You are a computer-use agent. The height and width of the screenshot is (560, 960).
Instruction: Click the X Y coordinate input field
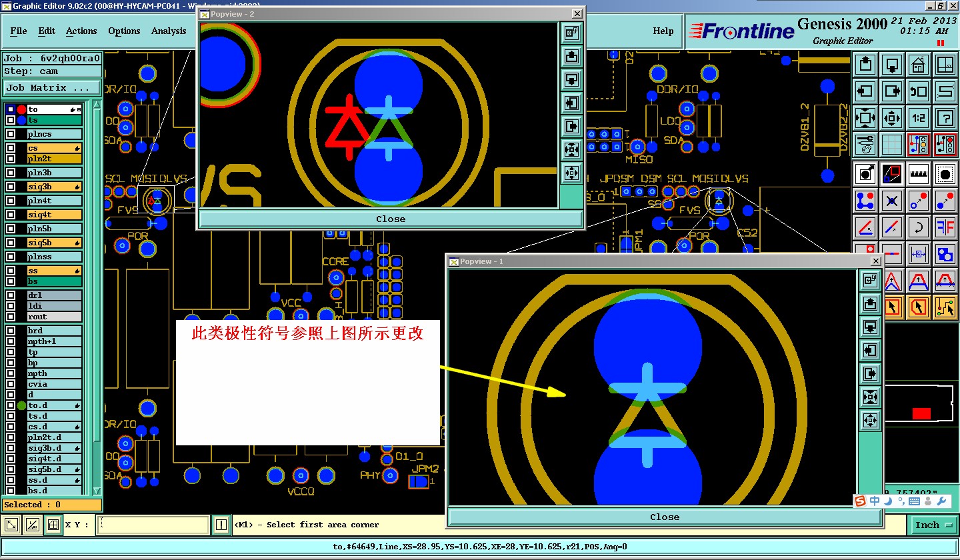point(153,525)
